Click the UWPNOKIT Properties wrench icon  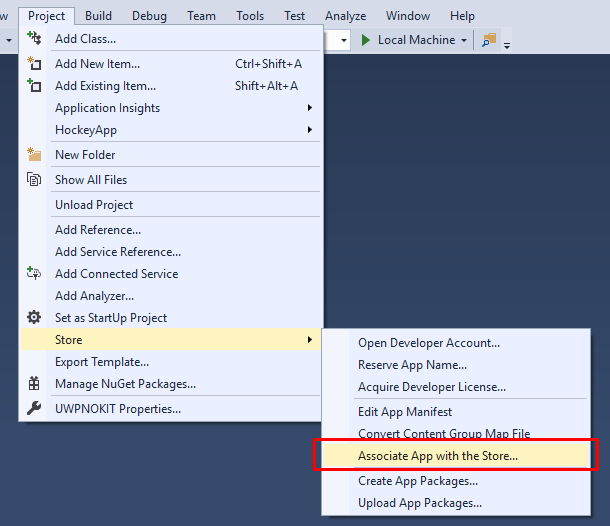click(x=34, y=408)
